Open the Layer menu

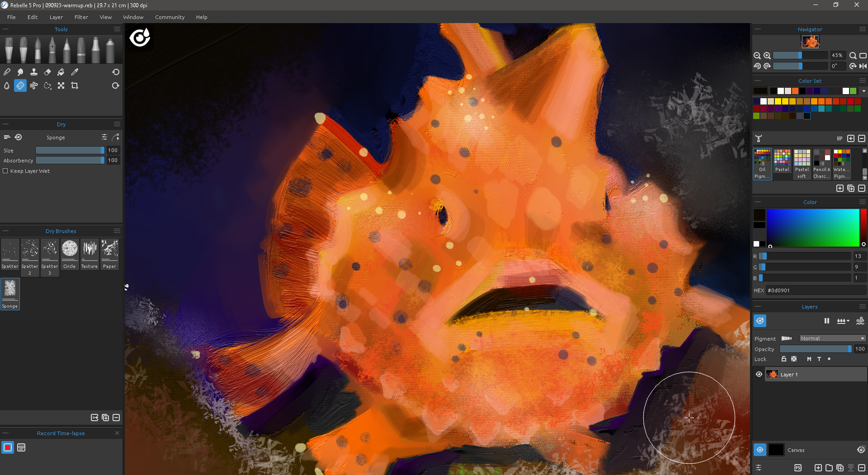click(x=56, y=17)
